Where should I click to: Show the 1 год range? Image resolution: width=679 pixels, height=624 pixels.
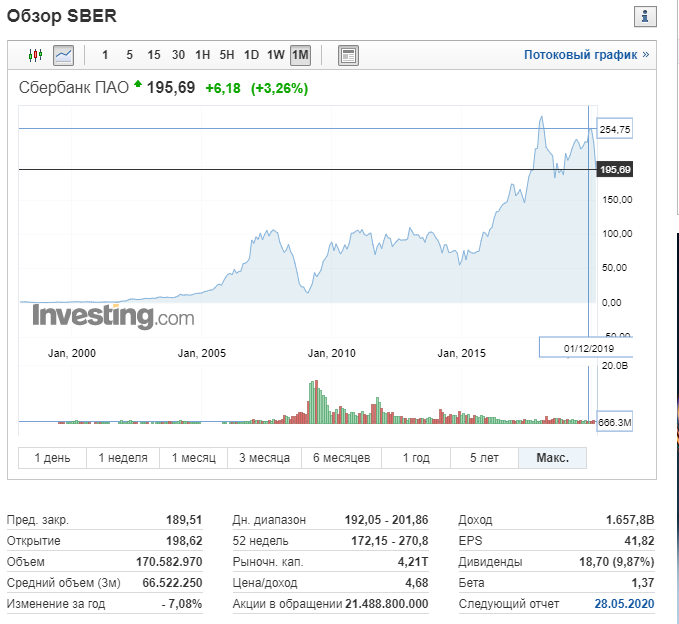point(416,458)
